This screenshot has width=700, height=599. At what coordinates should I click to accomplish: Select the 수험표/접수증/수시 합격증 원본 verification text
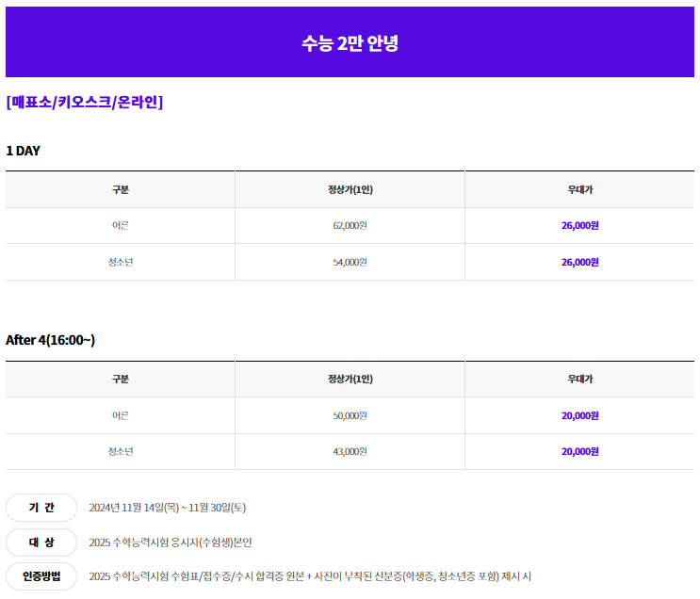point(310,576)
